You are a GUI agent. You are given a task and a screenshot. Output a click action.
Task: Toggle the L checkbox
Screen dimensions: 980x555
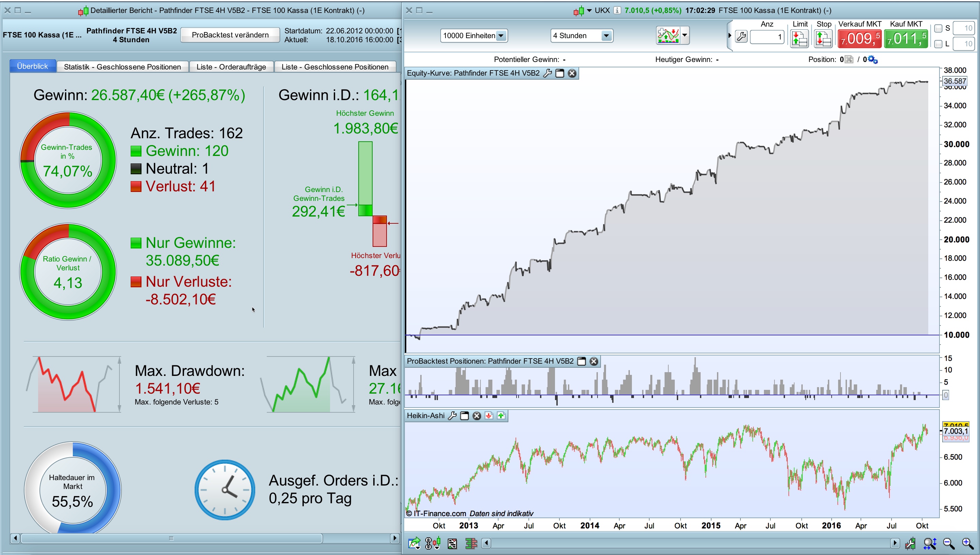coord(938,44)
